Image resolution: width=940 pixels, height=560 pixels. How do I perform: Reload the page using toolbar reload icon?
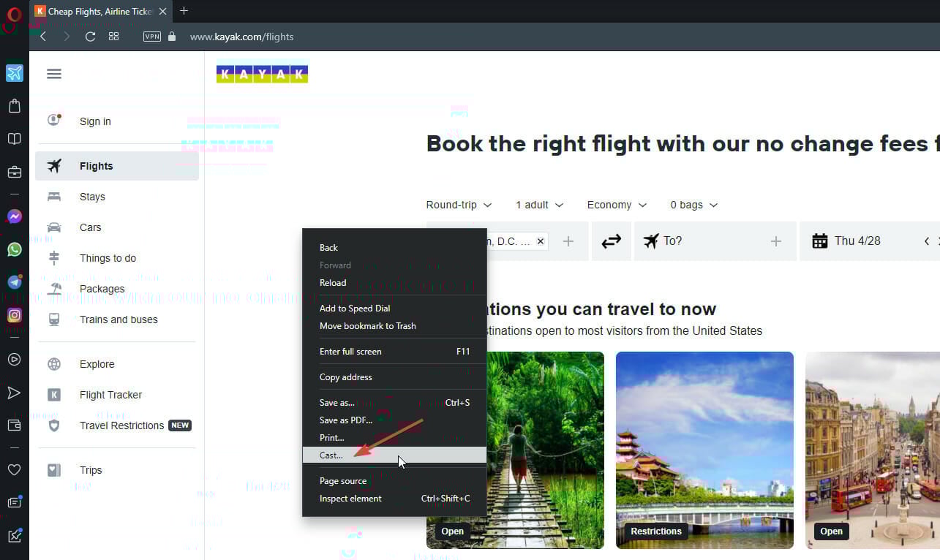click(x=90, y=37)
